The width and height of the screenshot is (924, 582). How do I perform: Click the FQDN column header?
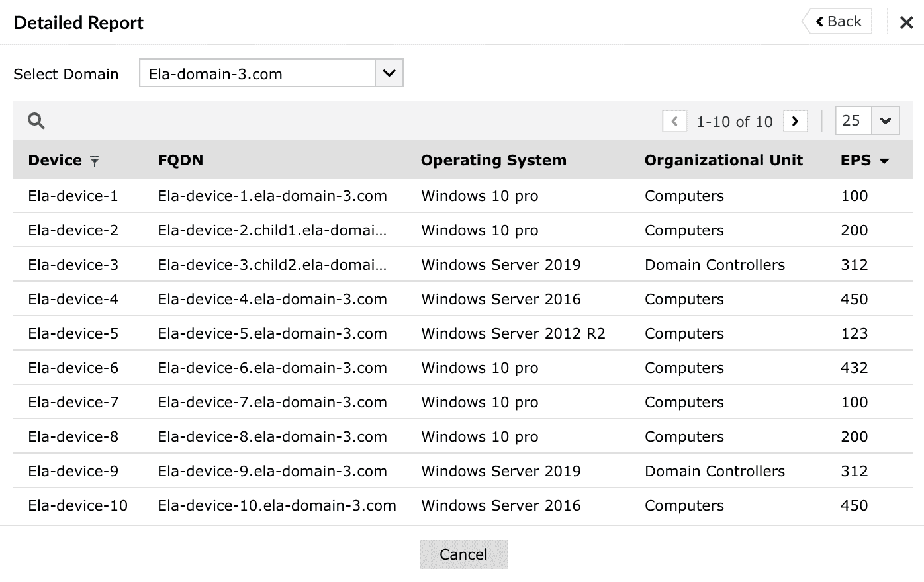tap(180, 160)
